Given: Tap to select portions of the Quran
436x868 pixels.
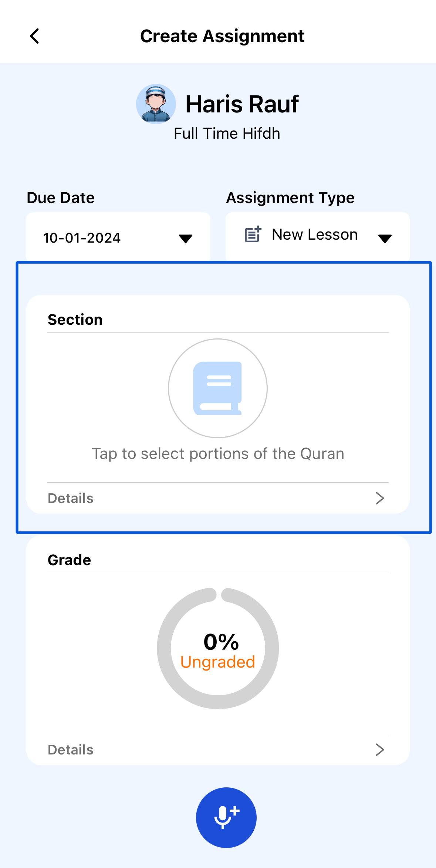Looking at the screenshot, I should pyautogui.click(x=218, y=454).
